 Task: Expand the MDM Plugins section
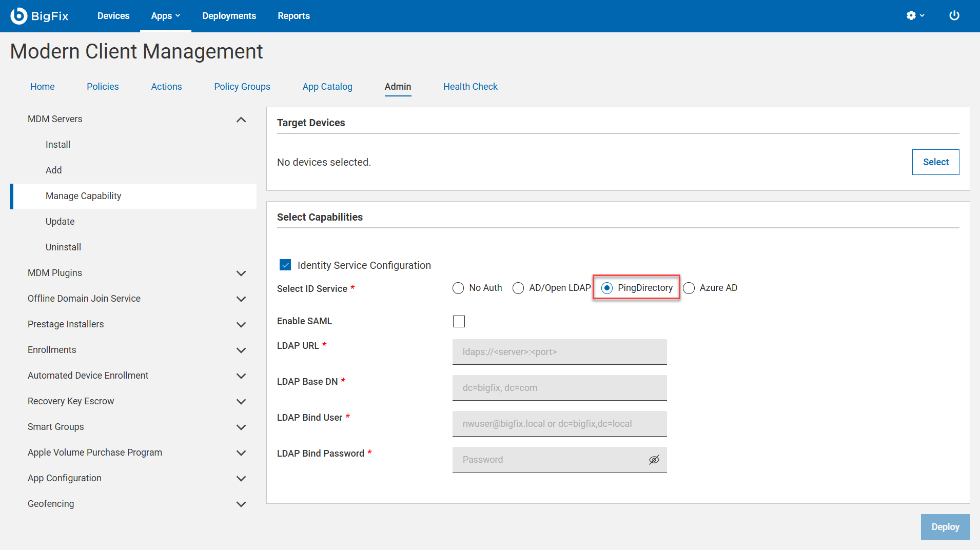coord(241,273)
